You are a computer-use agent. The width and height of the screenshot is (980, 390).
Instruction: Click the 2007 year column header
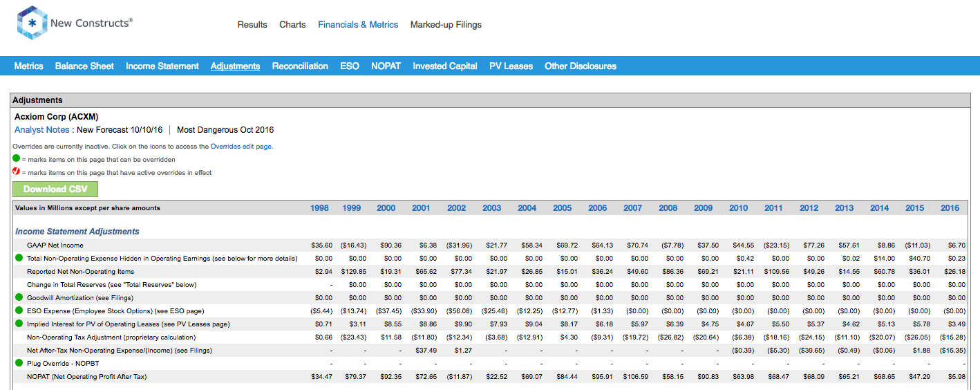632,208
